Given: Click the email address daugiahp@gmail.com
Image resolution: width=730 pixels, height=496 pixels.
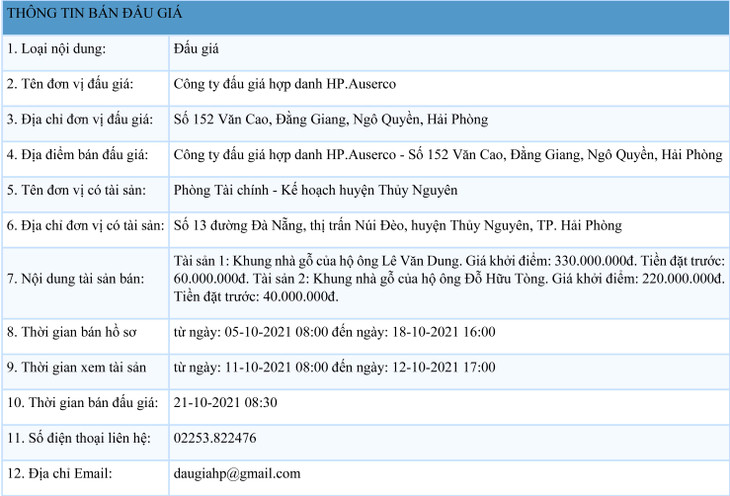Looking at the screenshot, I should pos(236,473).
